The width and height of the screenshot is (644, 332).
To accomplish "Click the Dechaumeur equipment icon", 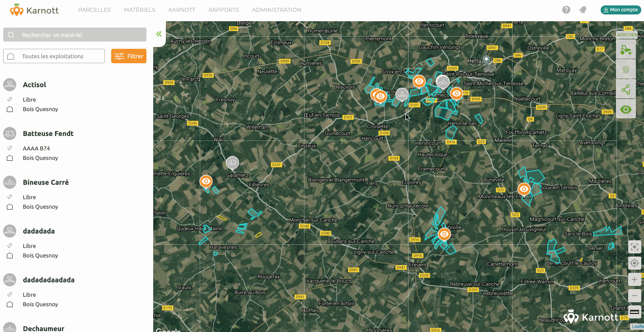I will 9,328.
